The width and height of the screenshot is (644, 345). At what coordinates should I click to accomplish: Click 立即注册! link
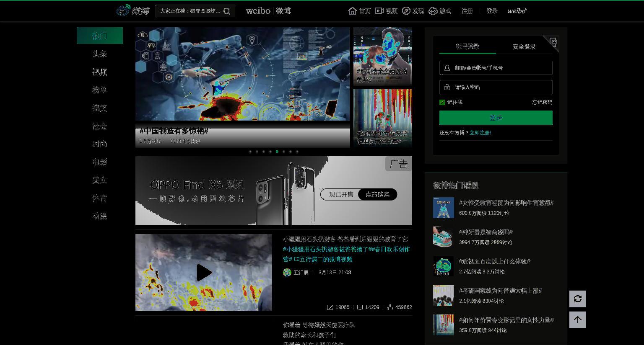[480, 133]
